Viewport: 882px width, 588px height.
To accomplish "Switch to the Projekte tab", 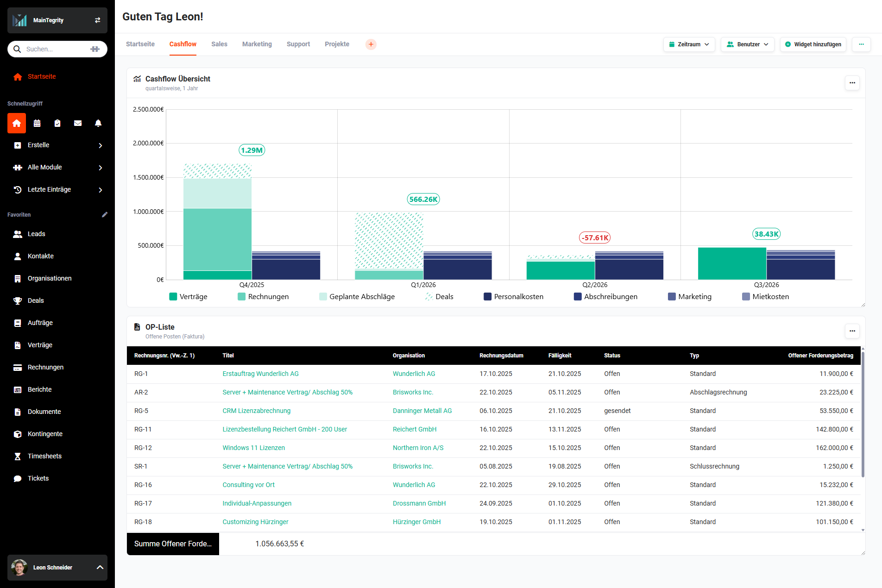I will [x=337, y=44].
